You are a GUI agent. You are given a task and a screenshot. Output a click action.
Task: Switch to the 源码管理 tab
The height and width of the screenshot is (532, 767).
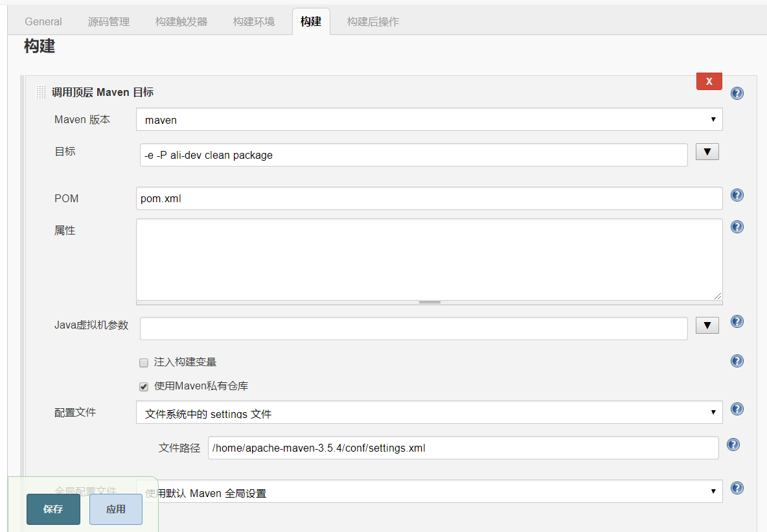(x=109, y=21)
